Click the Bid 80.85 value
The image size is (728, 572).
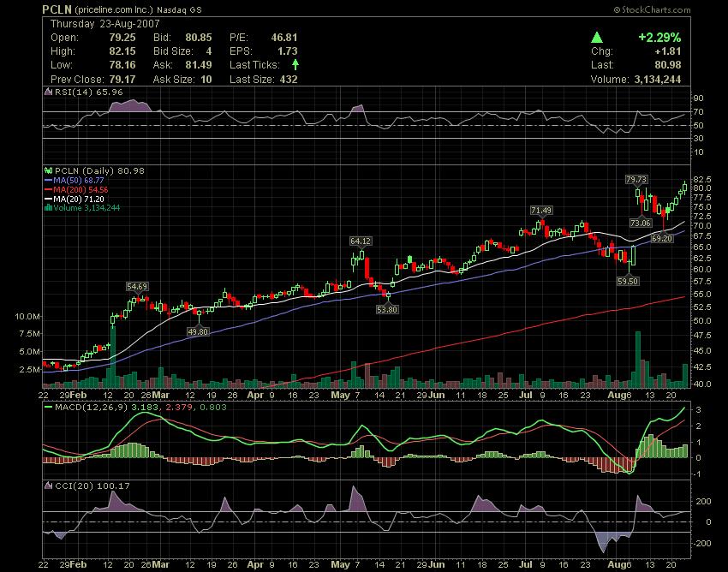tap(198, 37)
